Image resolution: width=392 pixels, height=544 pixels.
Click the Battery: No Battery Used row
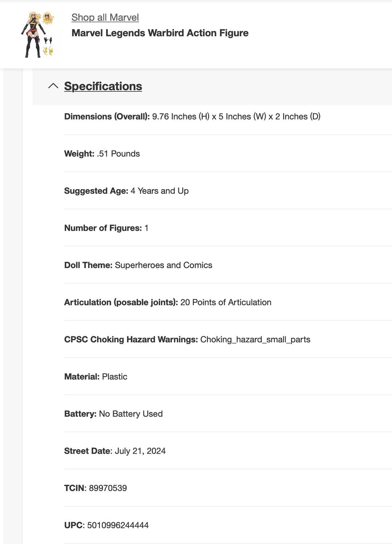coord(113,414)
